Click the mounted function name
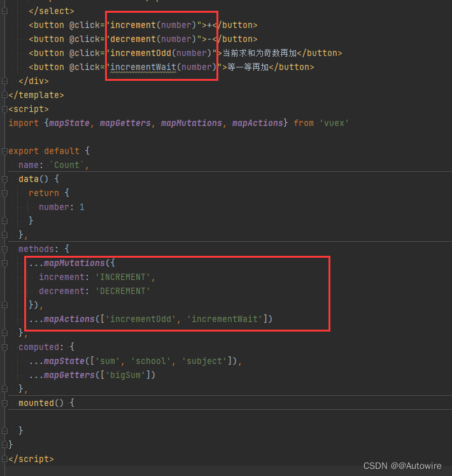 click(36, 403)
